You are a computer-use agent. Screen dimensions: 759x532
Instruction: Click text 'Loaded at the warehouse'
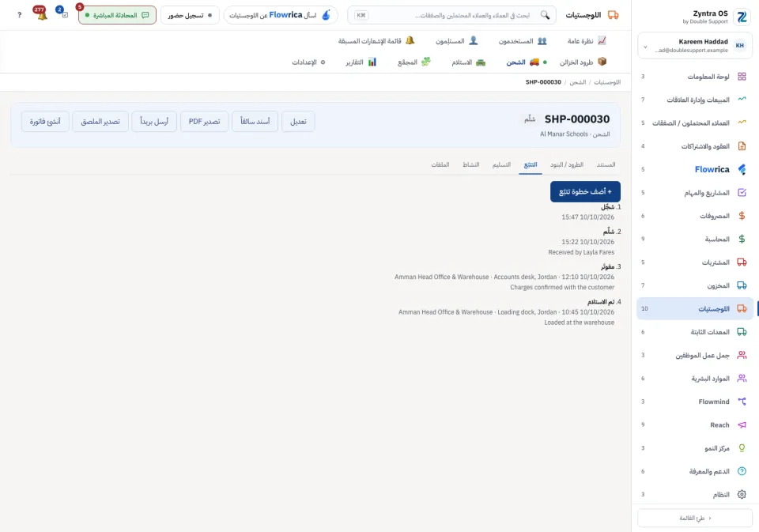[x=579, y=323]
